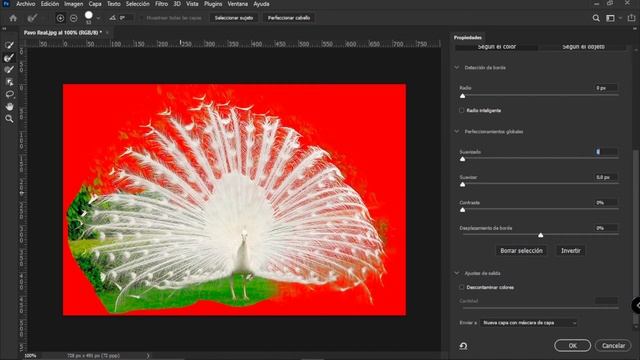The height and width of the screenshot is (360, 640).
Task: Select the Object Selection tool
Action: [x=9, y=82]
